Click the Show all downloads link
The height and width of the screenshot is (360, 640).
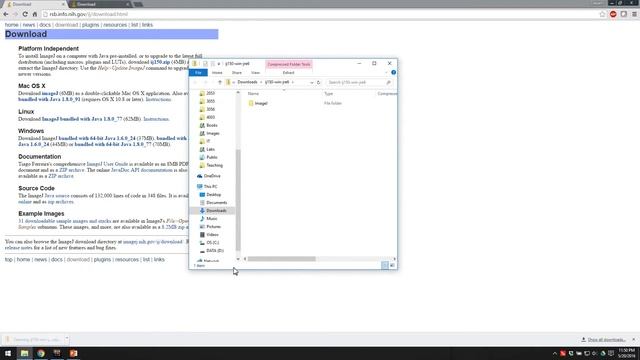[606, 340]
